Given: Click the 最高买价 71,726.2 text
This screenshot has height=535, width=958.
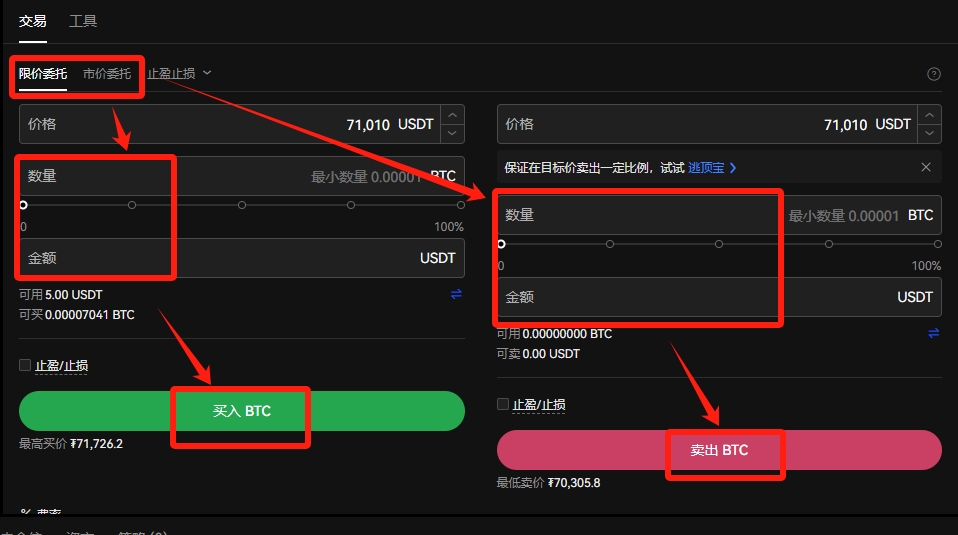Looking at the screenshot, I should point(71,444).
